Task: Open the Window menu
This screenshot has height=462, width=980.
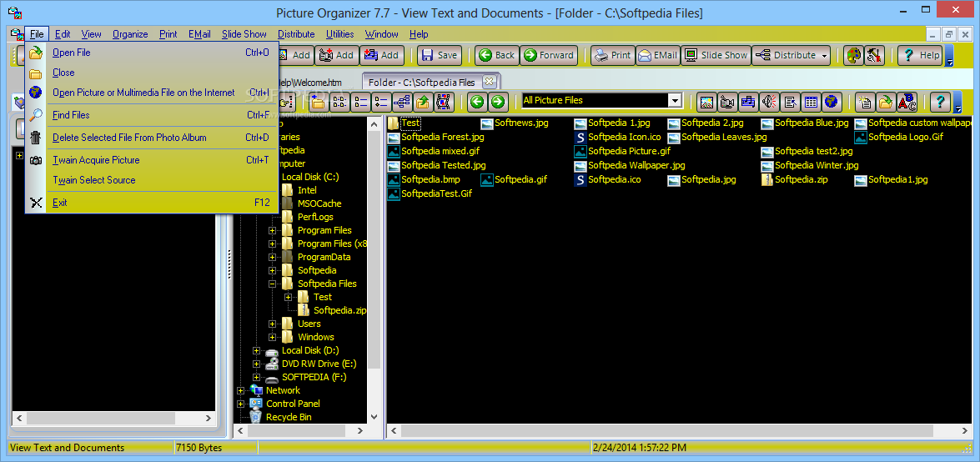Action: point(382,34)
